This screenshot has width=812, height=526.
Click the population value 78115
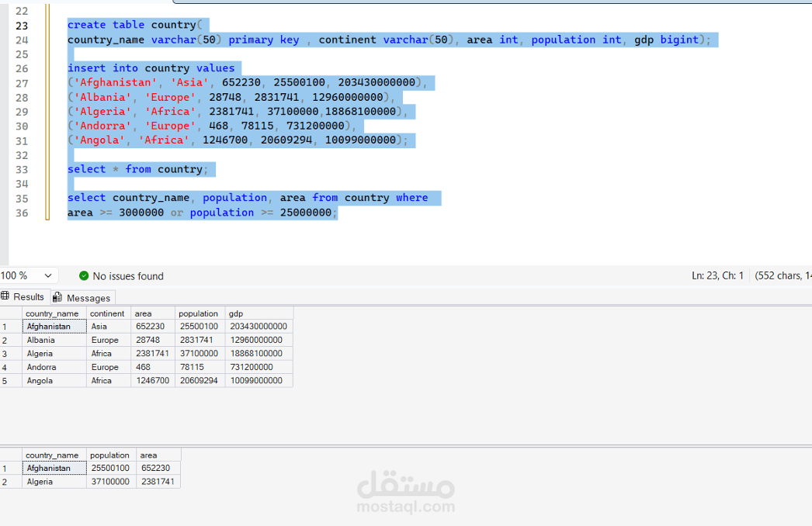coord(200,367)
